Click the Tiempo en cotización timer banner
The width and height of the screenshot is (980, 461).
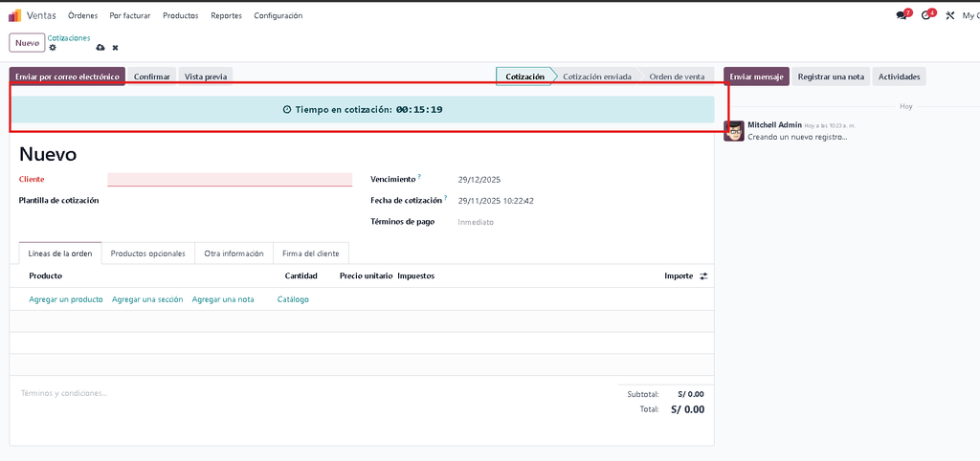(x=363, y=109)
